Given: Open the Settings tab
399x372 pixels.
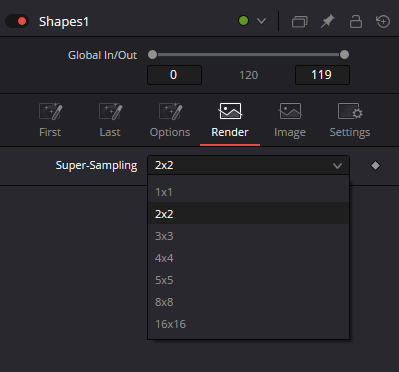Looking at the screenshot, I should coord(350,120).
